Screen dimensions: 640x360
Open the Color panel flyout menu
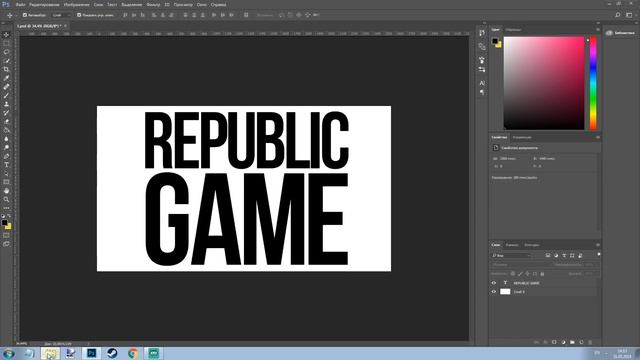pyautogui.click(x=598, y=30)
